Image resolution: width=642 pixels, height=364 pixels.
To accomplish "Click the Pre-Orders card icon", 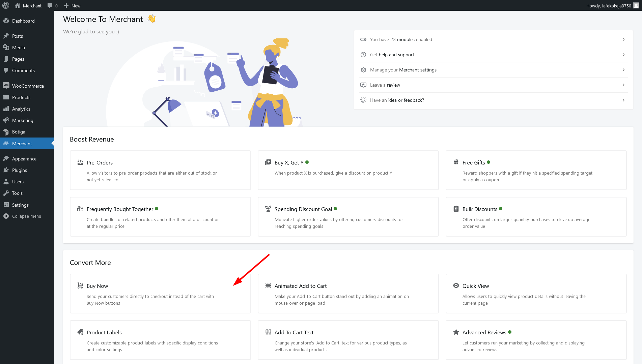I will (x=80, y=162).
